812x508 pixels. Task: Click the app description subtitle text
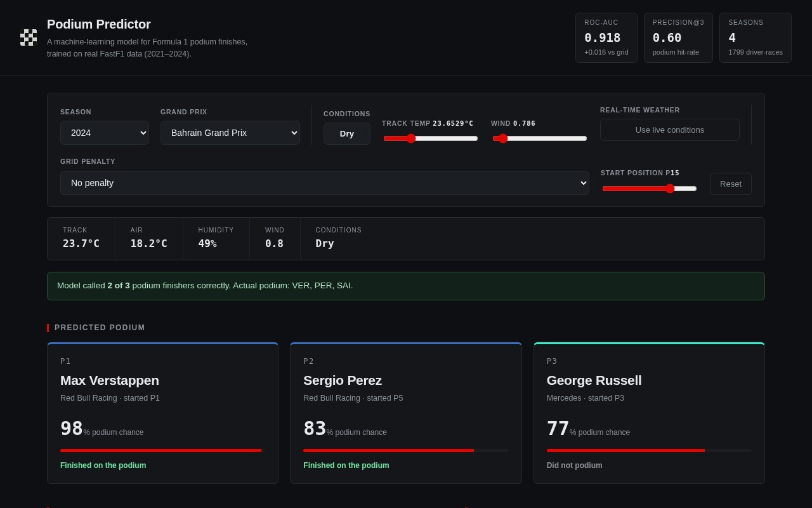(147, 48)
